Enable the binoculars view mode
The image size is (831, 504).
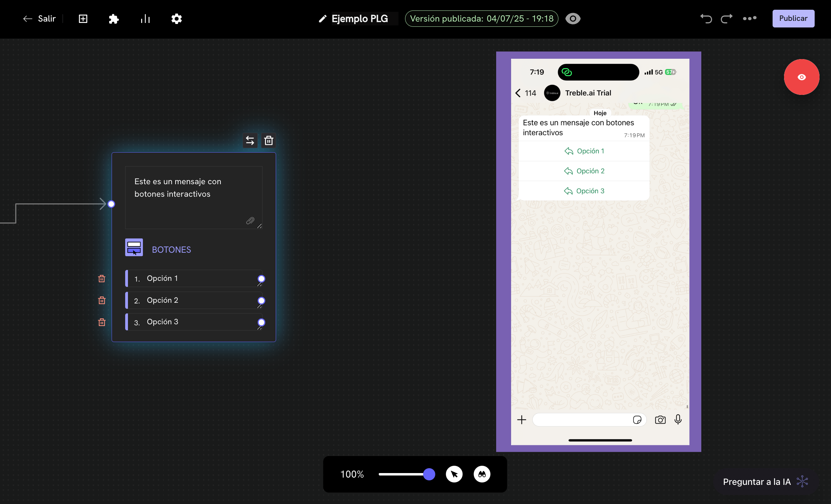(x=482, y=474)
